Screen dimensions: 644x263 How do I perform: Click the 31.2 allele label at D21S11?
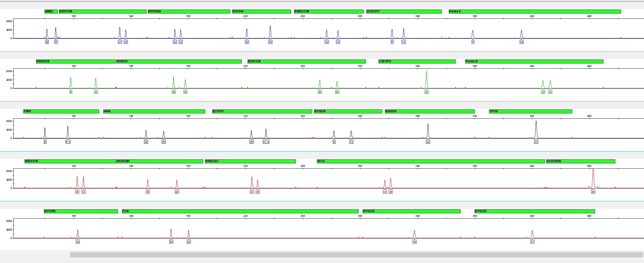coord(266,142)
